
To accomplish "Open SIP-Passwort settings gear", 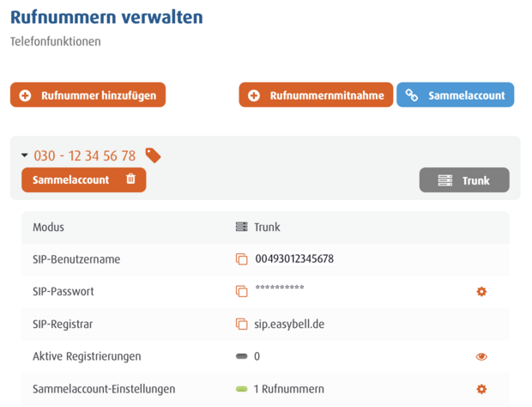I will [481, 292].
